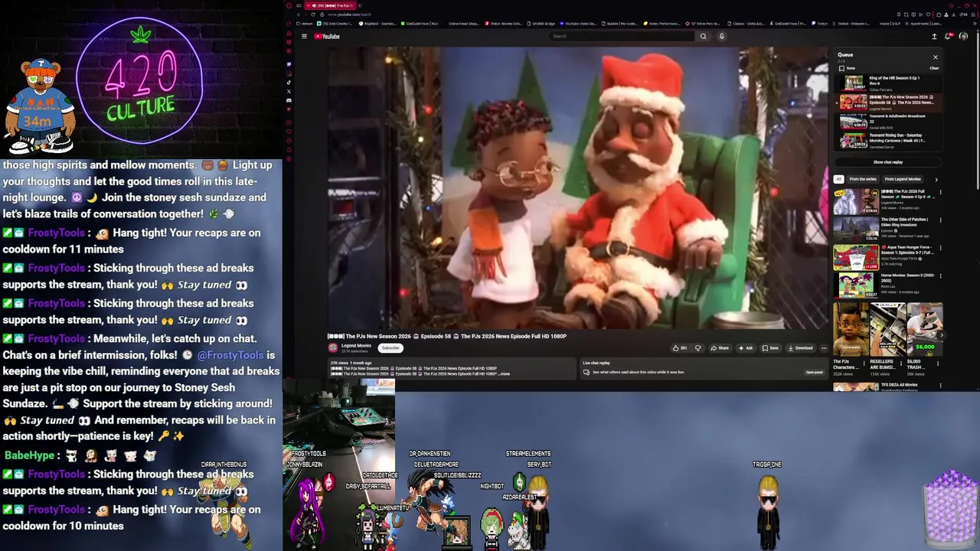The height and width of the screenshot is (551, 980).
Task: Open options for Aqua Teen Hunger Force video
Action: click(x=940, y=248)
